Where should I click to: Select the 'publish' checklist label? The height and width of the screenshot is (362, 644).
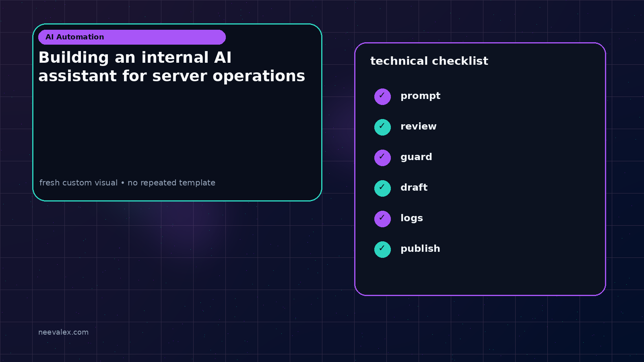420,249
